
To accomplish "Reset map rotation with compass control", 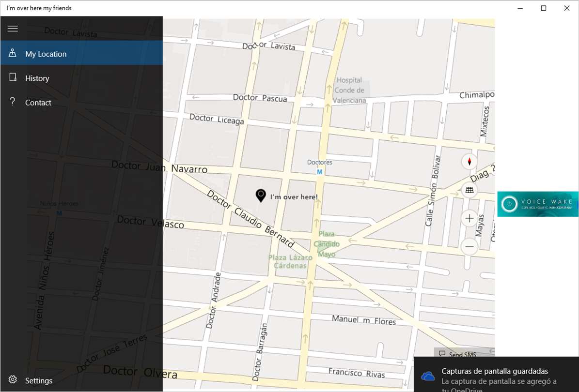I will (469, 162).
